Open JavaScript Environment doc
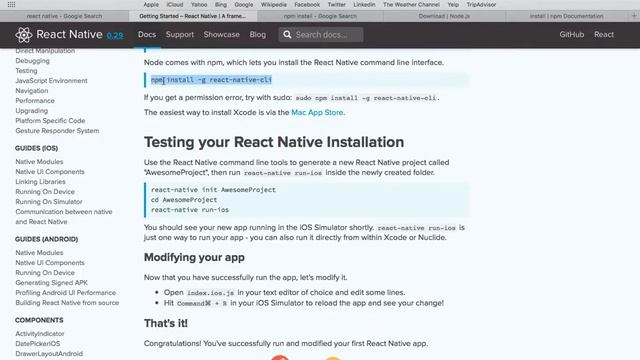The height and width of the screenshot is (360, 640). click(x=51, y=81)
